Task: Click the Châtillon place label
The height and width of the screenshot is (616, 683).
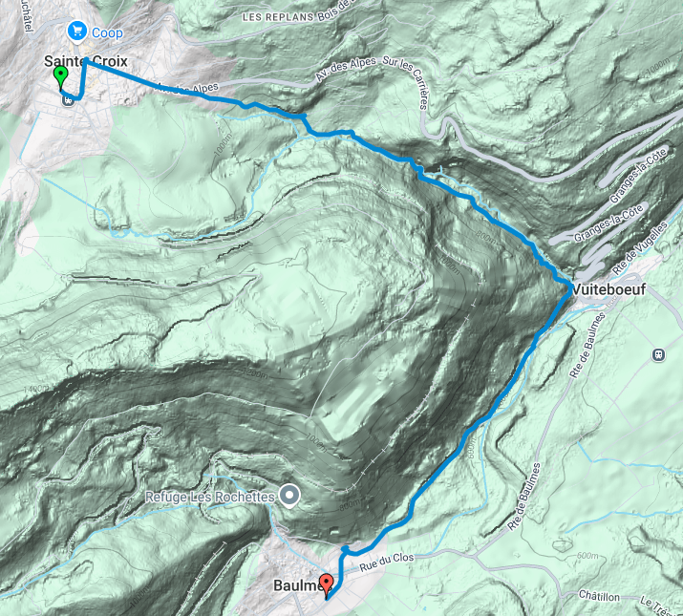Action: point(599,596)
